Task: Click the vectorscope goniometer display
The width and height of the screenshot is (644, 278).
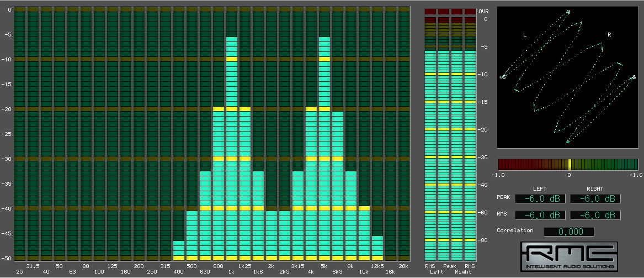Action: (x=567, y=77)
